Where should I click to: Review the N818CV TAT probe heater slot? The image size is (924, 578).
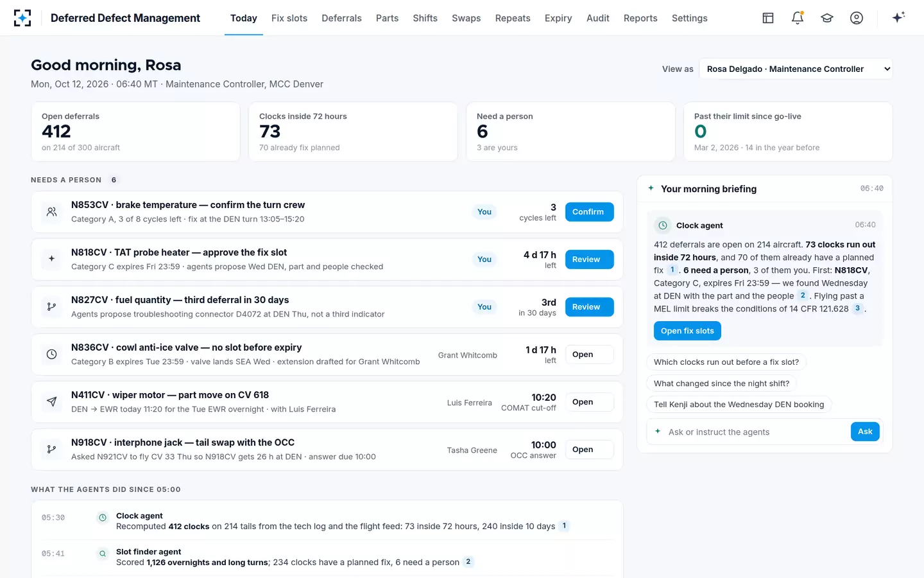pos(589,259)
